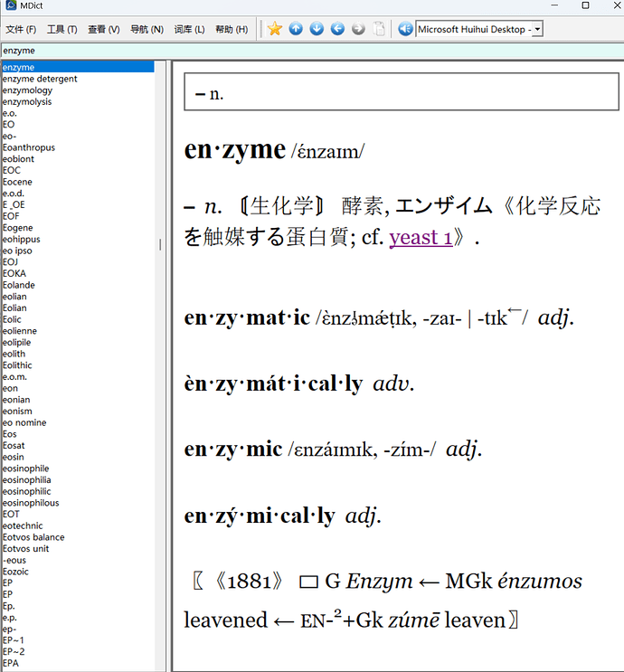Select the enzymolysis entry
This screenshot has height=672, width=624.
[x=27, y=102]
